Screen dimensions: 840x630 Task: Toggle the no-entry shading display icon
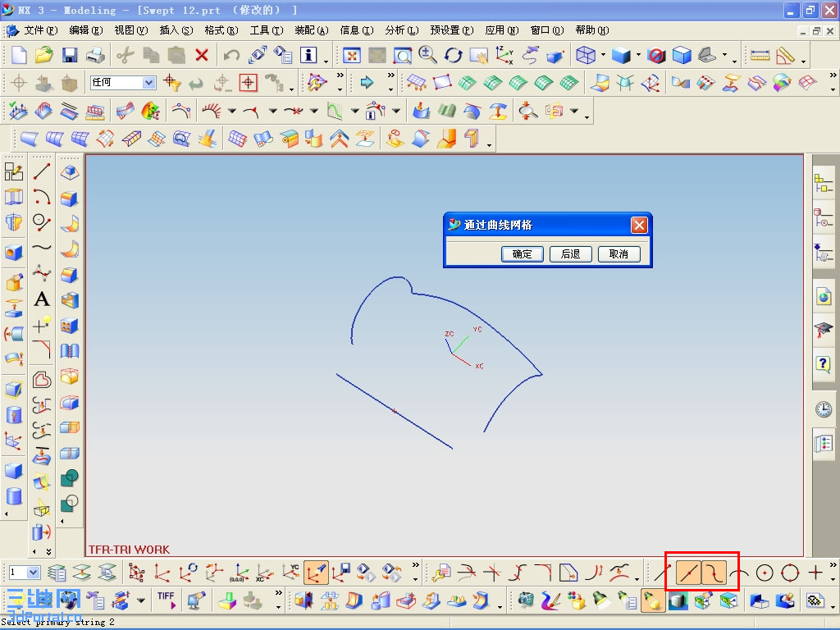tap(655, 55)
